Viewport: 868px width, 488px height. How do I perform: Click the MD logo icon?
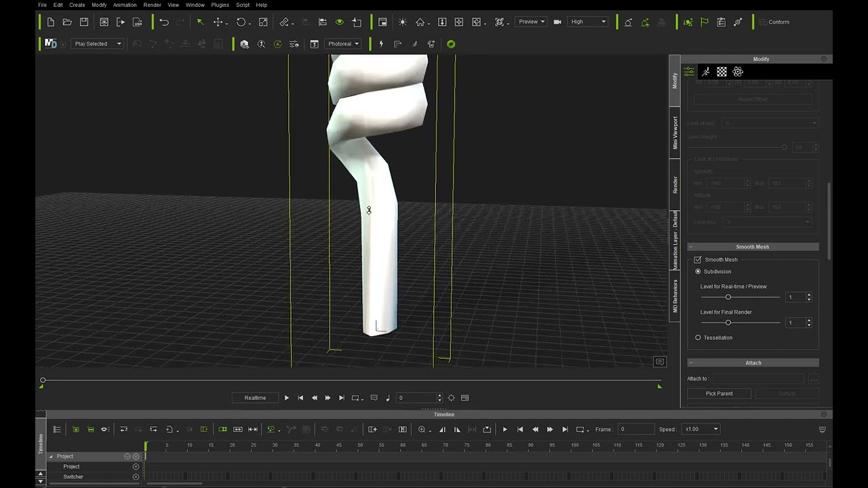[51, 43]
